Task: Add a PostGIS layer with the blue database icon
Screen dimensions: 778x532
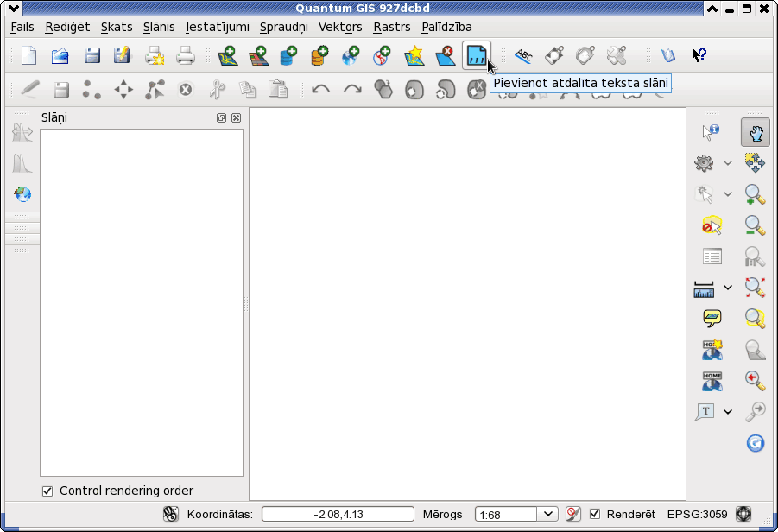Action: (288, 55)
